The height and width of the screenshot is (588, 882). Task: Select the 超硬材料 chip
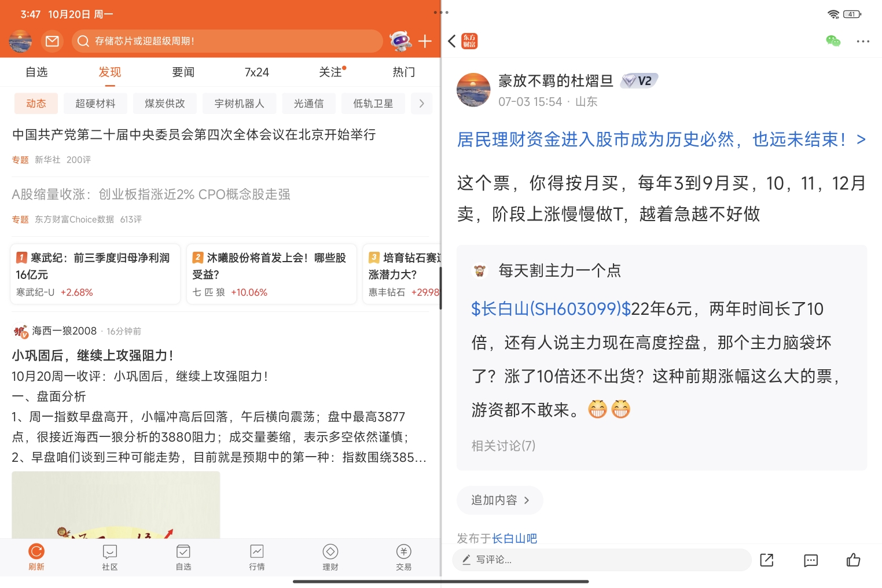95,104
